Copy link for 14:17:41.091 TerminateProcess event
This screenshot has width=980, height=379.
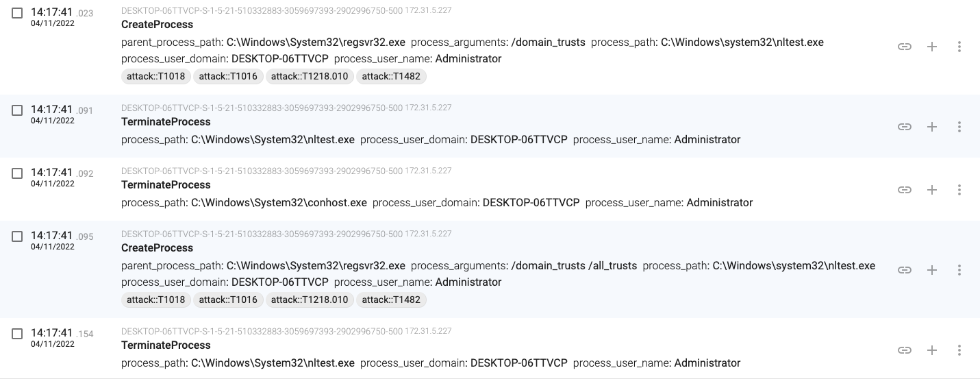(905, 127)
